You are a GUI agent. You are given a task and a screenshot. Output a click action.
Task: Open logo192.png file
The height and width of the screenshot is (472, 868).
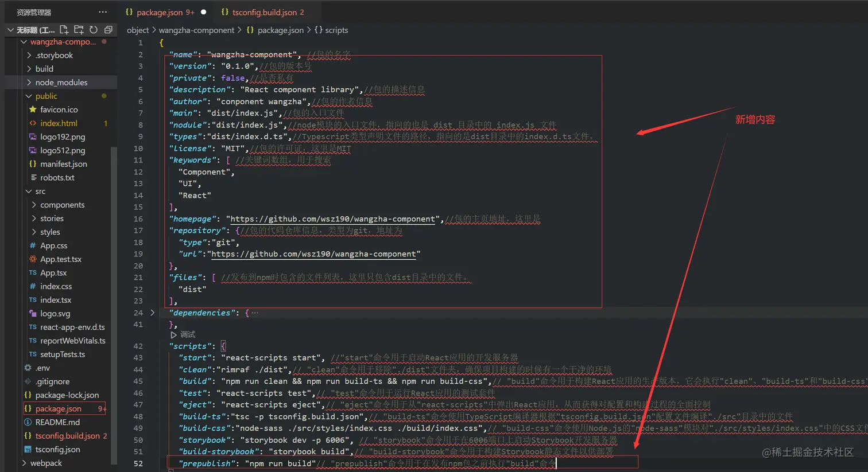63,136
